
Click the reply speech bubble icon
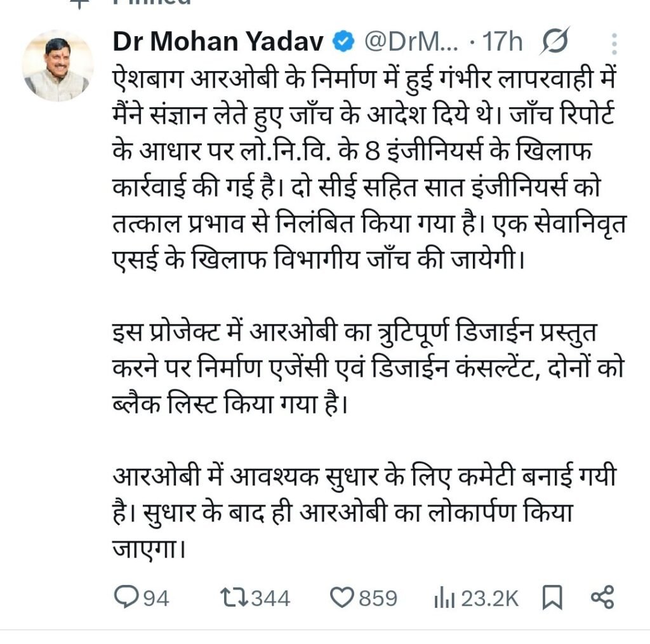tap(125, 596)
